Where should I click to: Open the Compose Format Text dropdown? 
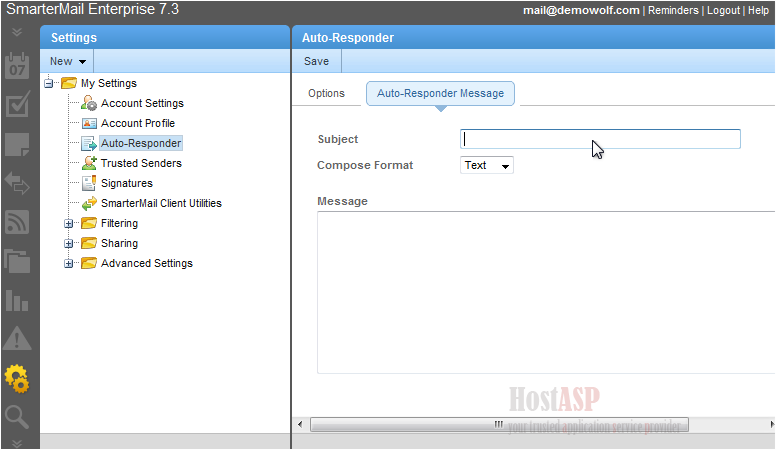(x=487, y=165)
